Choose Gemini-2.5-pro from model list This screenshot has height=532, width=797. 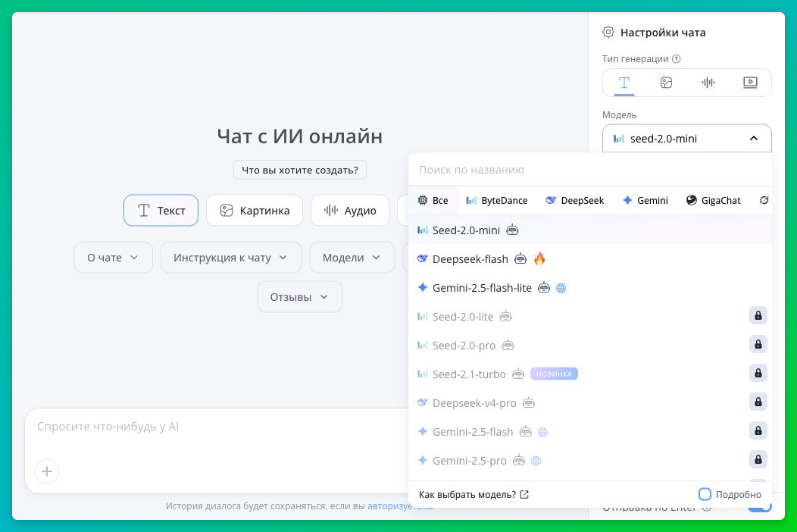click(x=590, y=460)
